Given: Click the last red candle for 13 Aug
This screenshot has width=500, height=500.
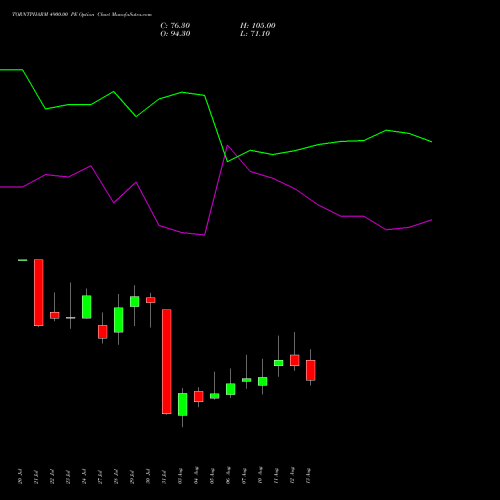Looking at the screenshot, I should point(311,370).
